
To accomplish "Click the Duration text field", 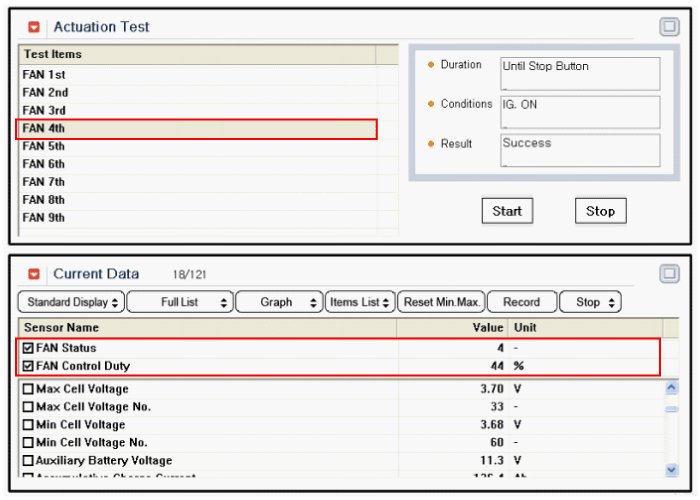I will pos(580,73).
